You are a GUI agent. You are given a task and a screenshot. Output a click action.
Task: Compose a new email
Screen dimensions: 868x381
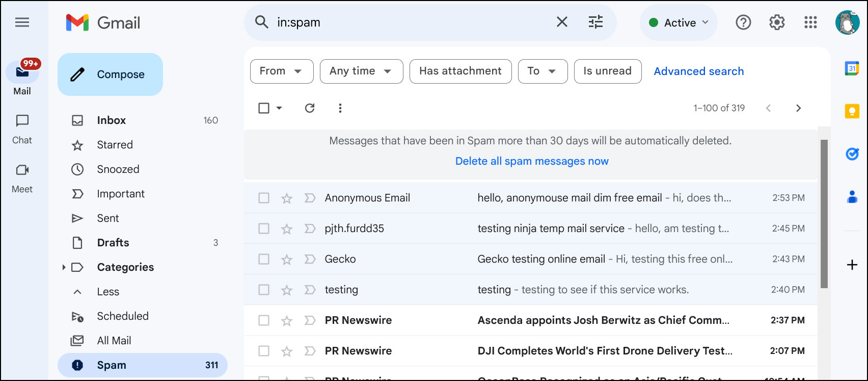110,74
